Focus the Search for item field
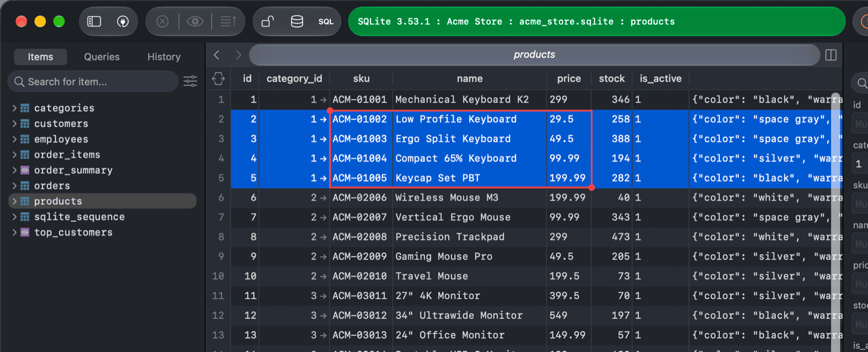The image size is (868, 352). point(93,81)
